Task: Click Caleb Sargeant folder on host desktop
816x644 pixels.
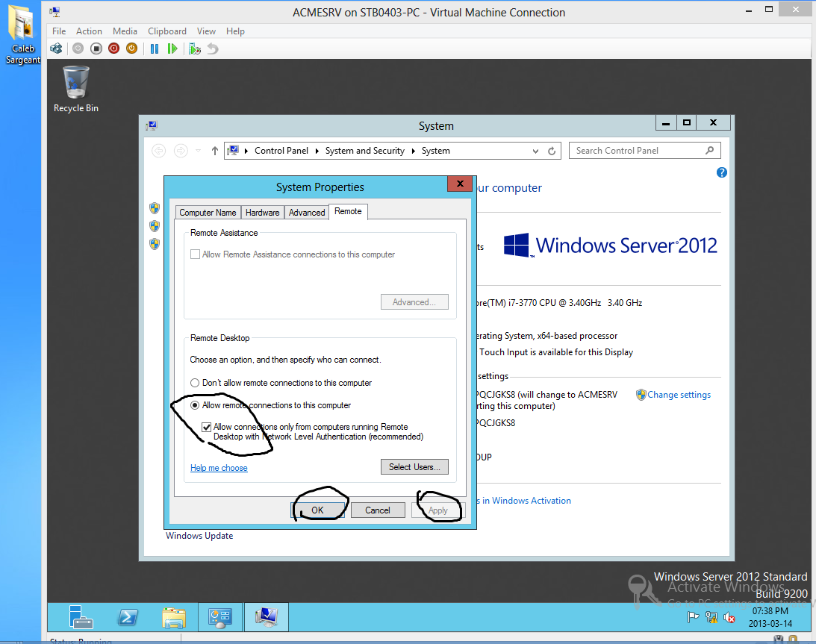Action: tap(22, 34)
